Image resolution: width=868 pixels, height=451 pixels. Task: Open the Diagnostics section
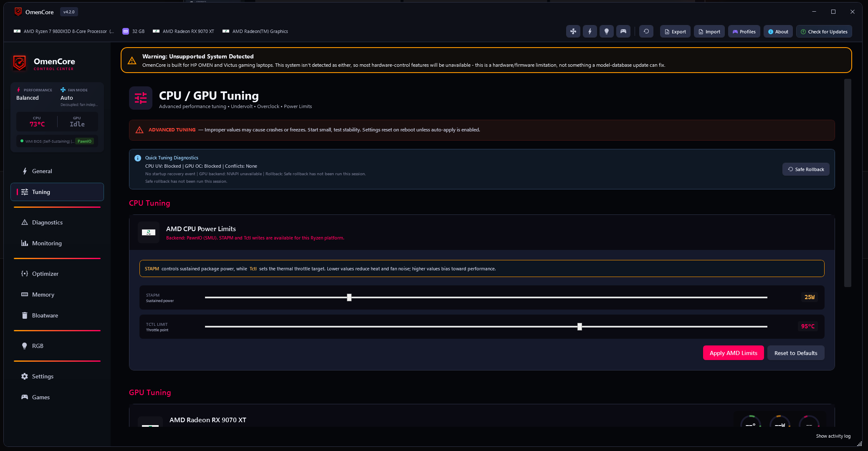pos(57,222)
